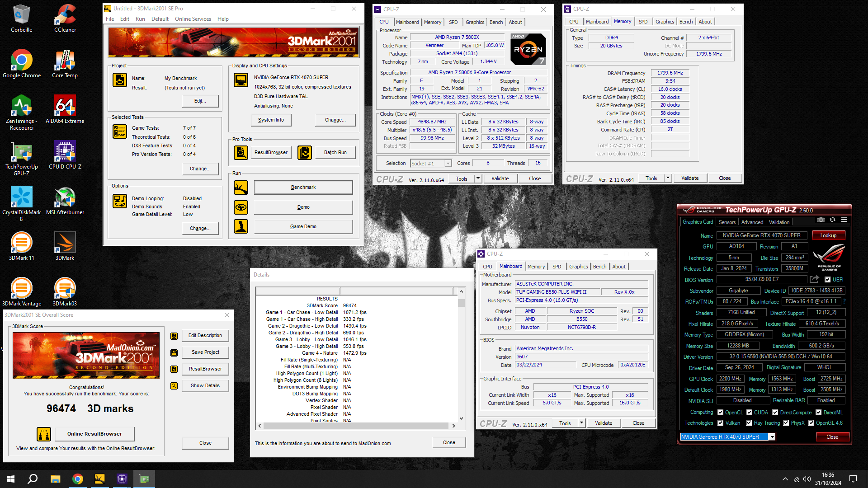This screenshot has height=488, width=868.
Task: Click the ResultBrowser magnifier icon in Pro Tools
Action: [x=241, y=153]
